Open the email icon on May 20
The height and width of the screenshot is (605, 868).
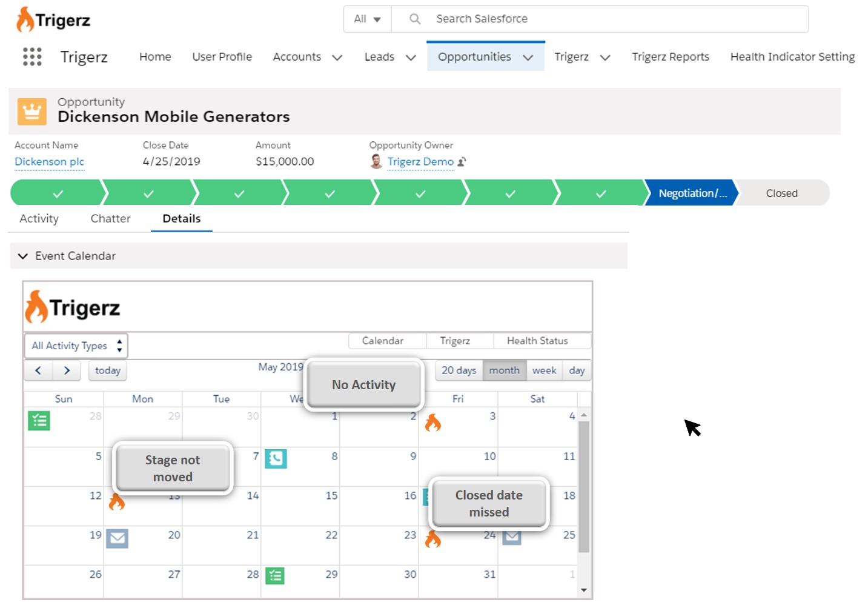tap(117, 538)
